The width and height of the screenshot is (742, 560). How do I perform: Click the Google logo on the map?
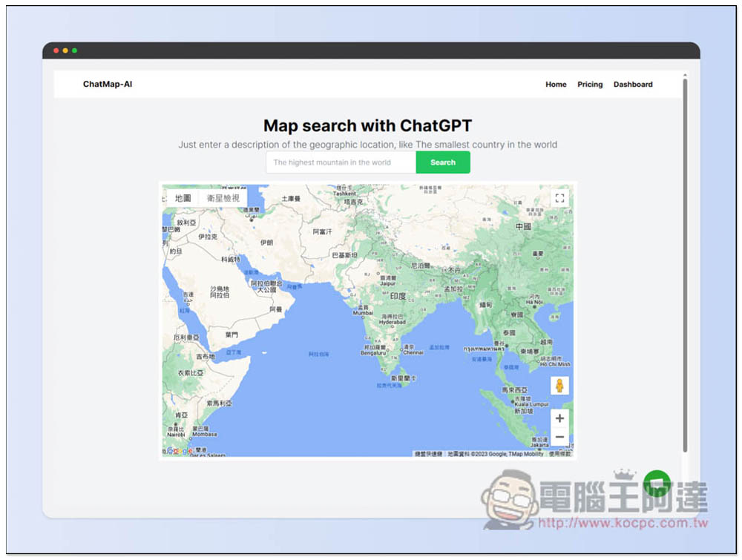tap(180, 452)
